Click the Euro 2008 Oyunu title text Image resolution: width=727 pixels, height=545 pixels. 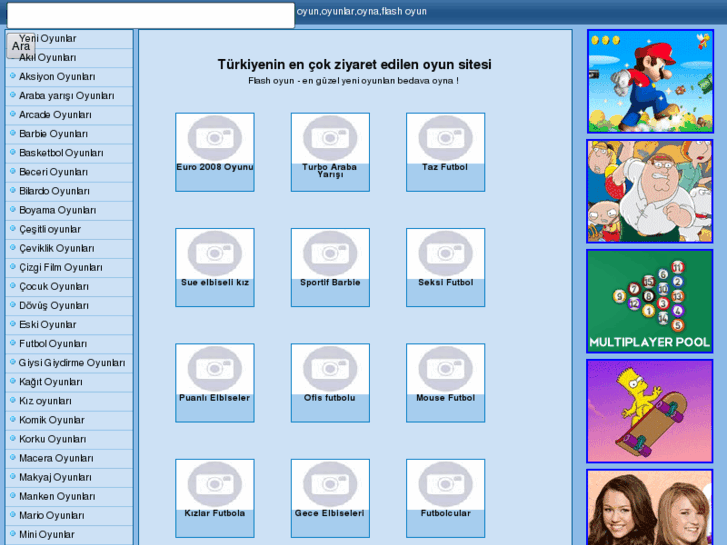215,167
